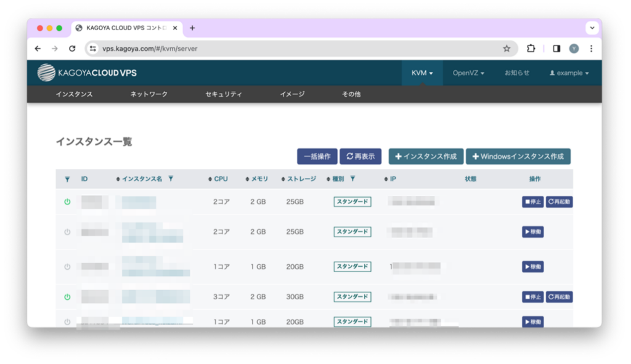Open the OpenVZ dropdown menu

coord(468,73)
